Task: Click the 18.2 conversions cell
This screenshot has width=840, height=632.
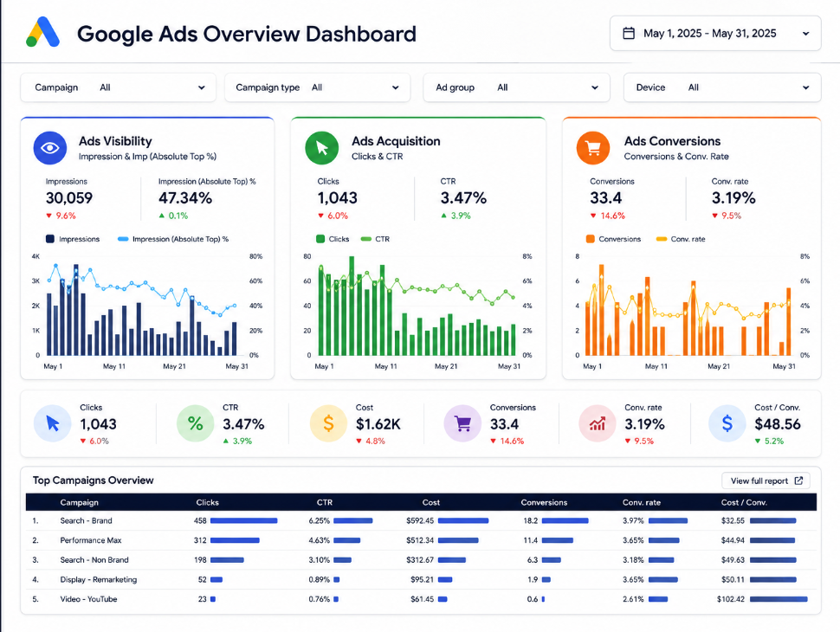Action: coord(531,520)
